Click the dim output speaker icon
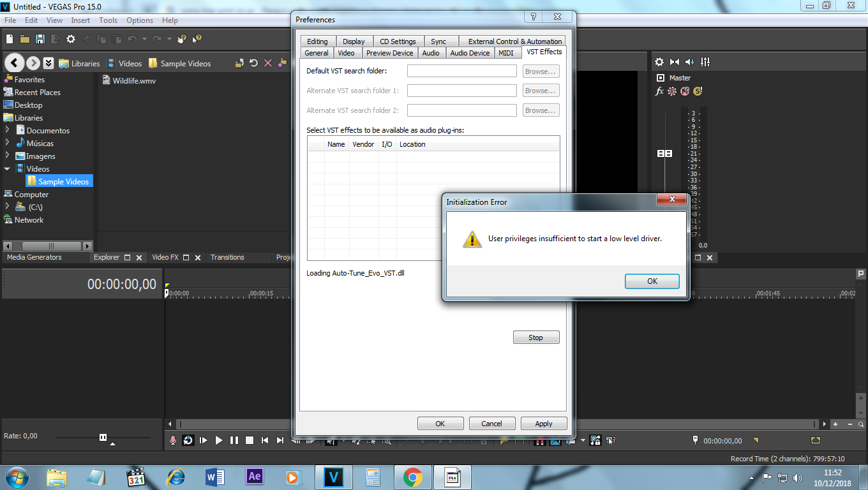The height and width of the screenshot is (490, 868). (690, 62)
